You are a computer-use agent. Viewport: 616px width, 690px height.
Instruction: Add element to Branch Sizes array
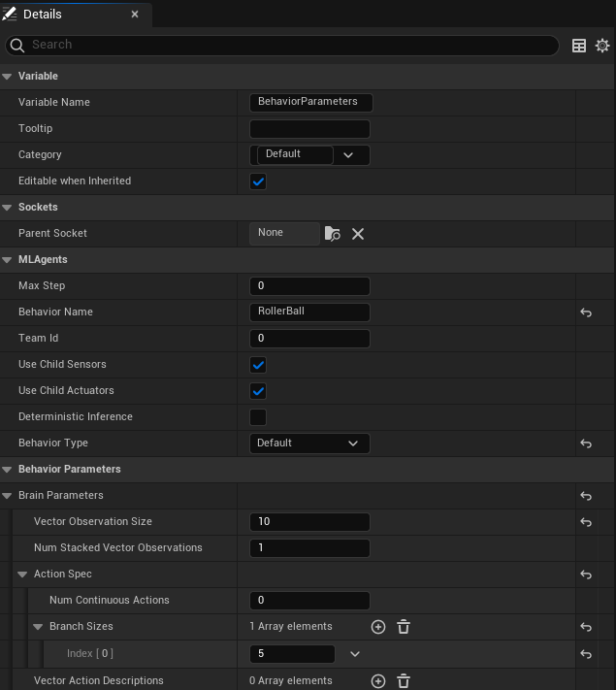pyautogui.click(x=378, y=627)
